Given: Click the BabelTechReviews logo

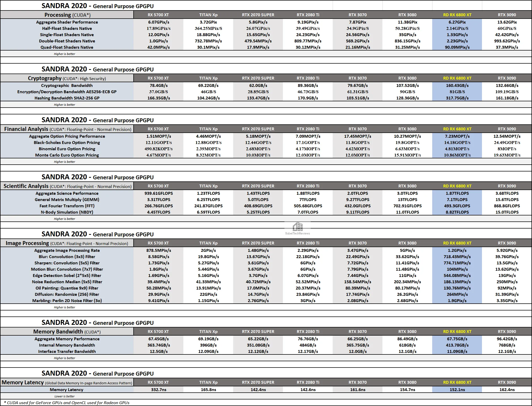Looking at the screenshot, I should point(298,229).
